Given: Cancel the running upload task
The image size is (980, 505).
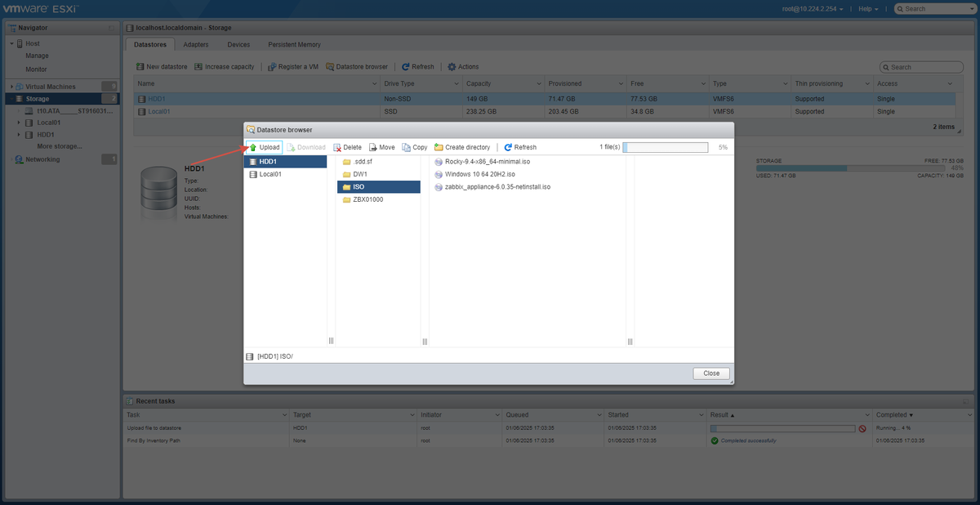Looking at the screenshot, I should click(862, 428).
